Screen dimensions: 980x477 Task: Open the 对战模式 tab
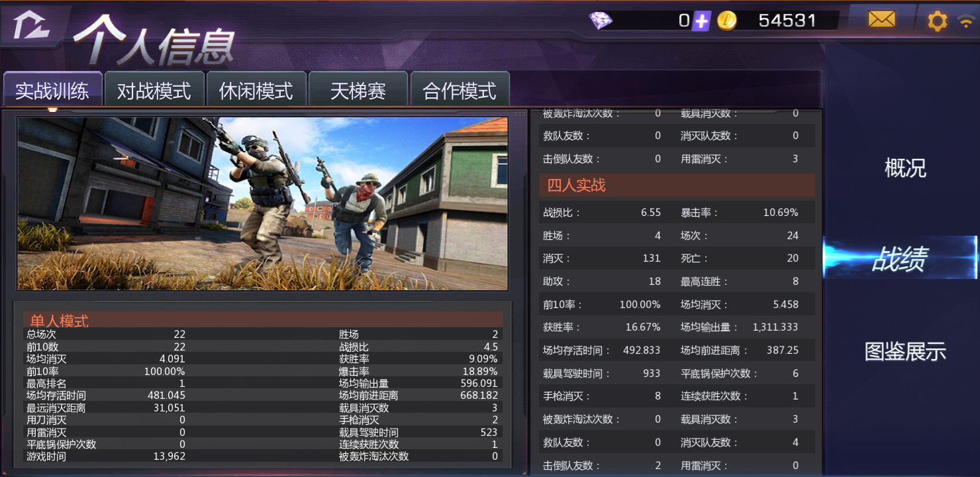point(154,90)
